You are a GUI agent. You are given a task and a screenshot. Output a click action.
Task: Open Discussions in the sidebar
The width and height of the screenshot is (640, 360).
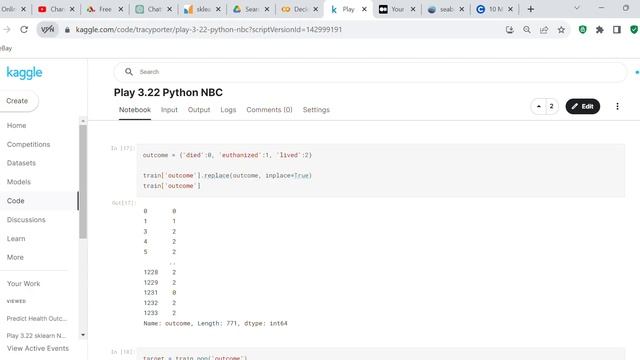(26, 220)
